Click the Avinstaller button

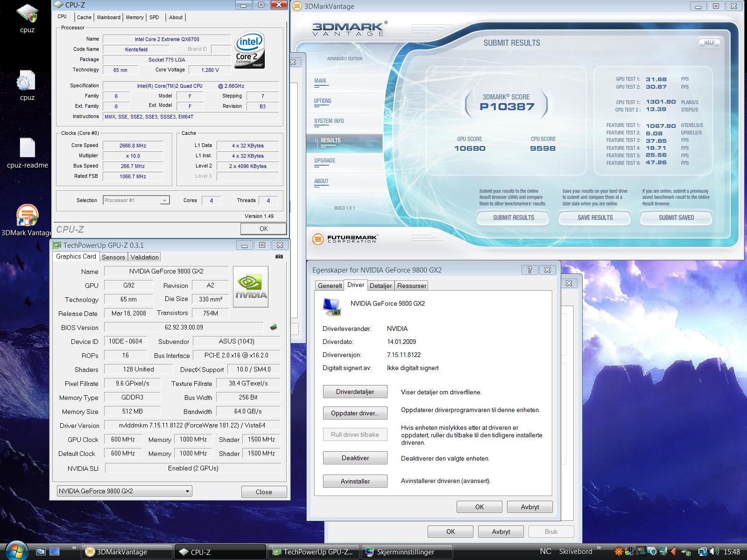point(355,481)
